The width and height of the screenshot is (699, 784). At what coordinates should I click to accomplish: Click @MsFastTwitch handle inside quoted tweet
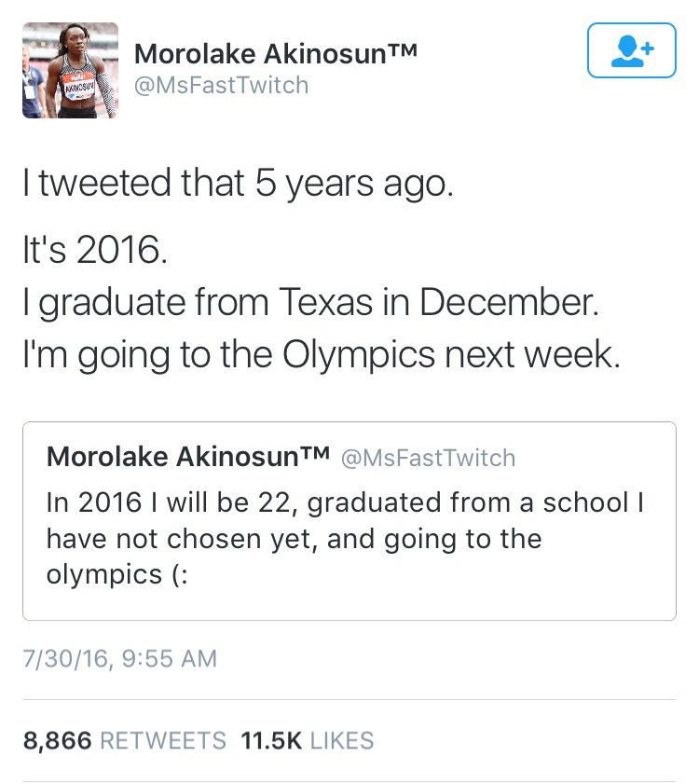(428, 458)
